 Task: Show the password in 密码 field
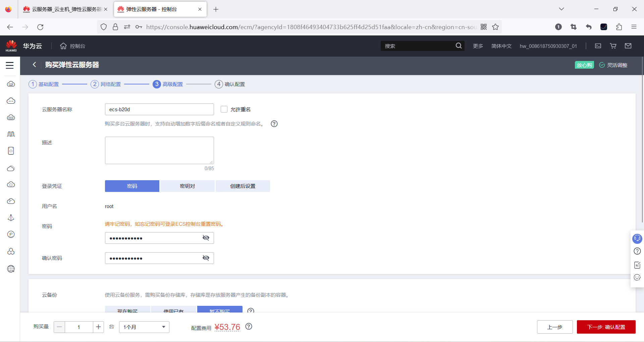[206, 238]
